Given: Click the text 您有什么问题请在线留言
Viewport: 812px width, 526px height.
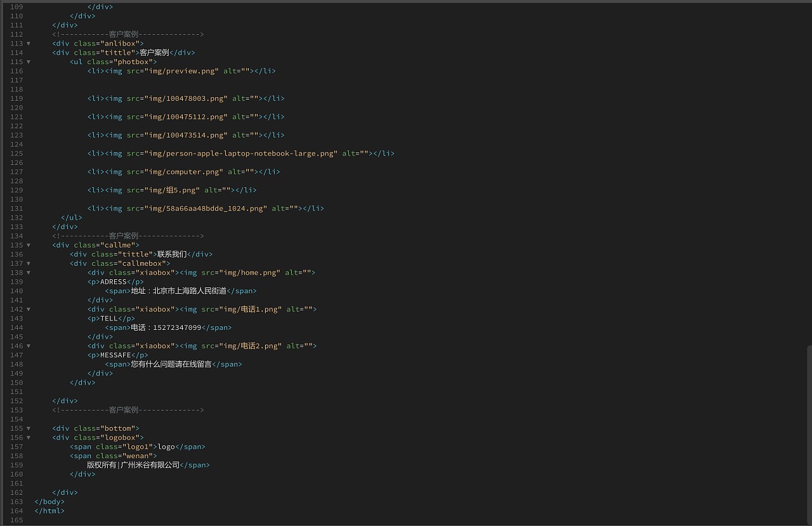Looking at the screenshot, I should (x=171, y=365).
